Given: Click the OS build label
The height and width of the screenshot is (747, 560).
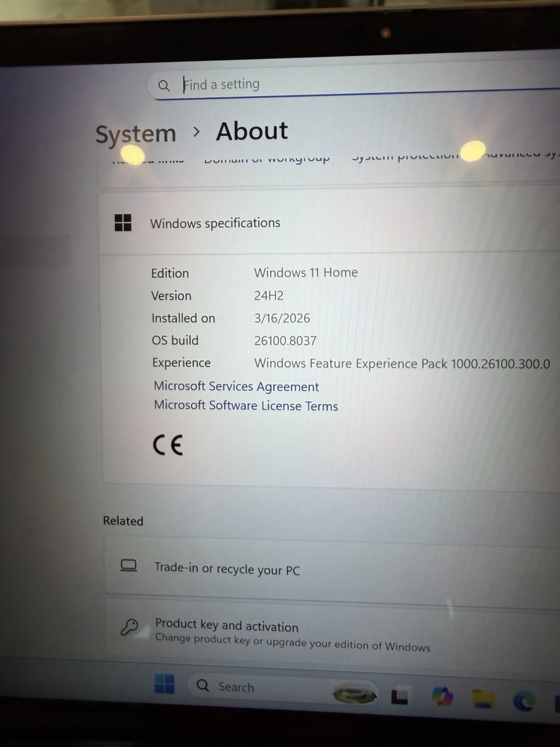Looking at the screenshot, I should coord(175,340).
